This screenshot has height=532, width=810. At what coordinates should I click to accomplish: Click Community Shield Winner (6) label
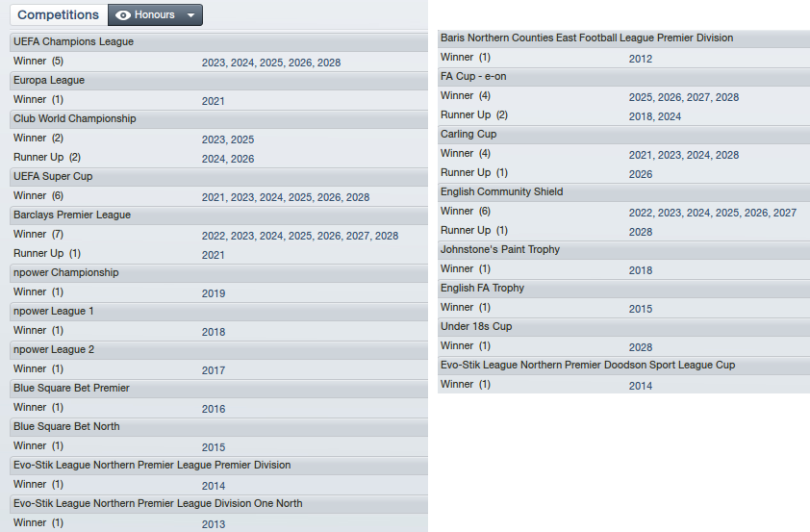coord(466,212)
